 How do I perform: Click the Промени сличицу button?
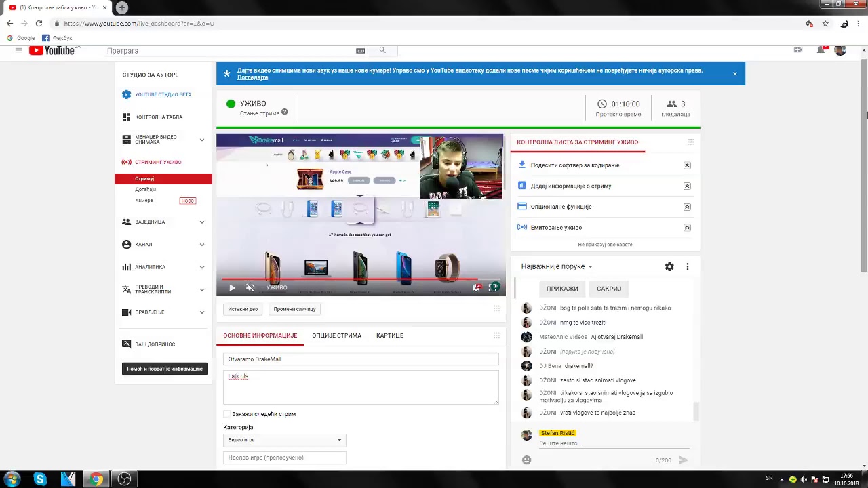[x=294, y=309]
